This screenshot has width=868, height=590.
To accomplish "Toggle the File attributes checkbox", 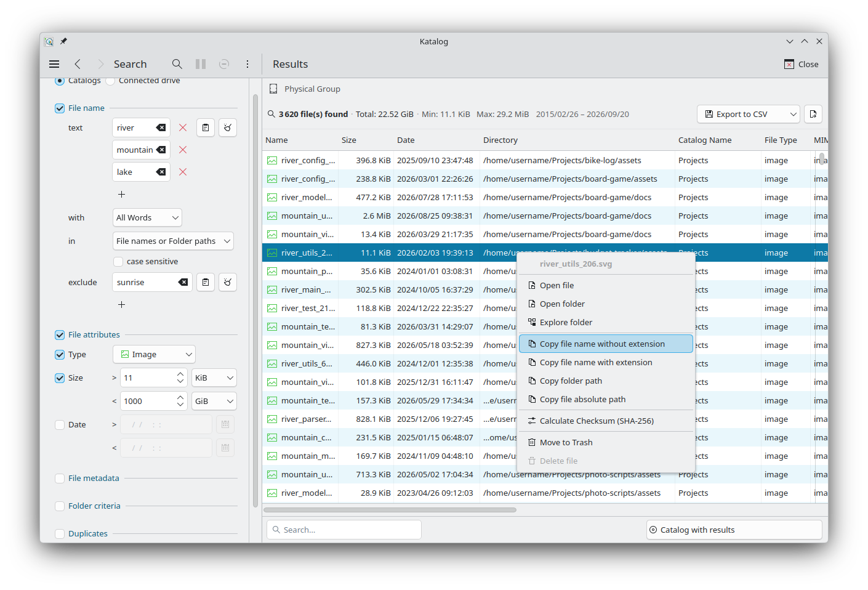I will click(60, 334).
